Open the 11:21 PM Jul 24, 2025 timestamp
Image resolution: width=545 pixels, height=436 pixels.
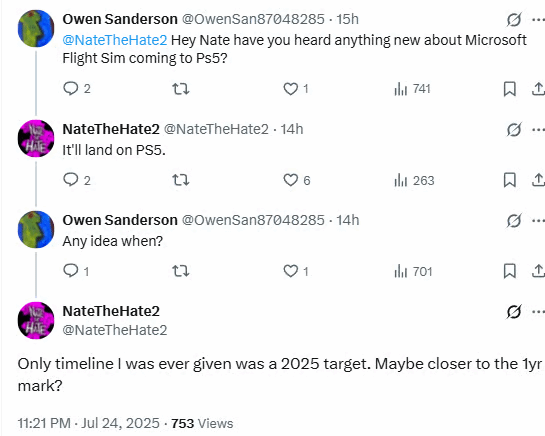[89, 423]
